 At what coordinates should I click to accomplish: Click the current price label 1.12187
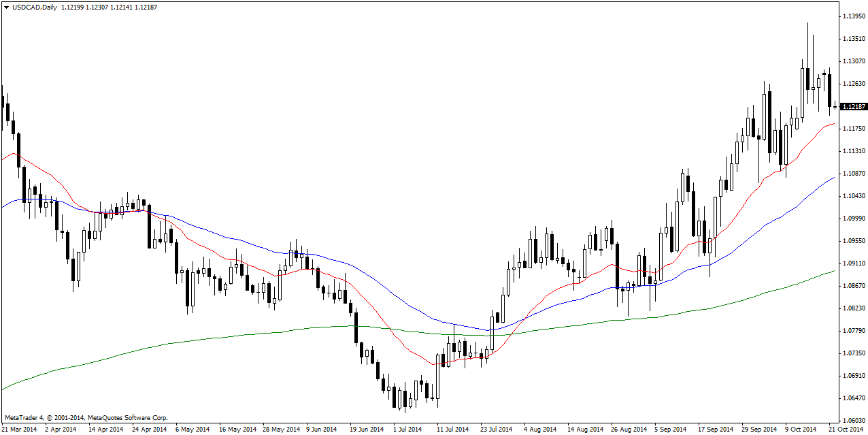click(853, 107)
